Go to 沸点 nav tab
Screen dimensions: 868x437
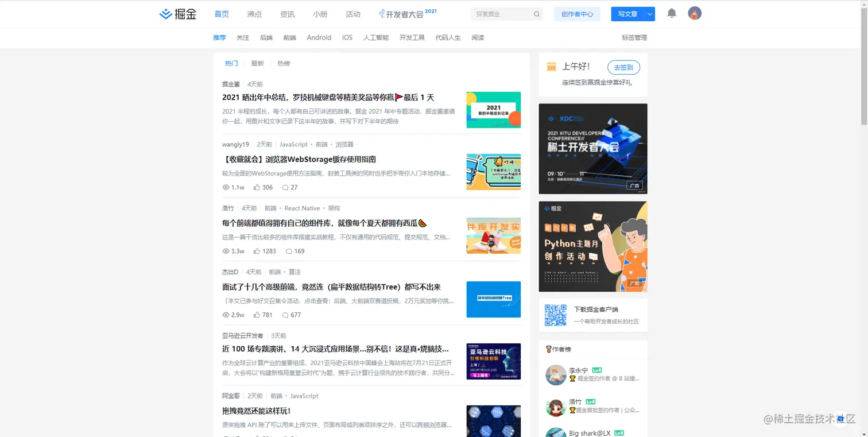tap(254, 14)
